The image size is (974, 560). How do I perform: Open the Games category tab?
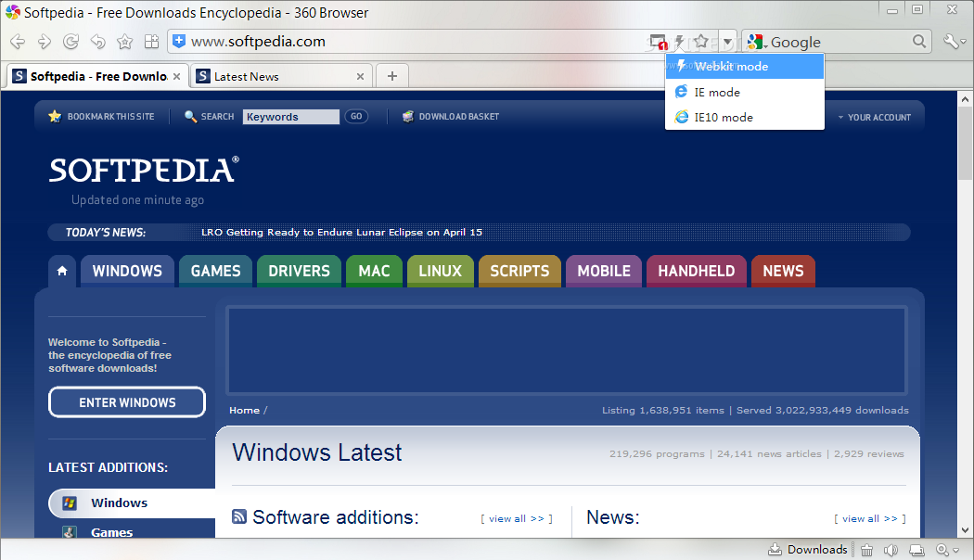tap(215, 272)
